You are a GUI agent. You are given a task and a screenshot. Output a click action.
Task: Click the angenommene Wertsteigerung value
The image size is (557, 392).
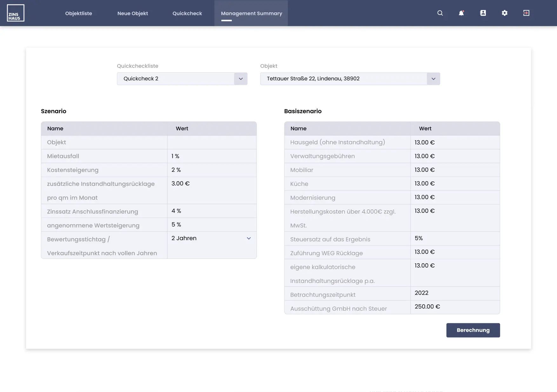coord(211,225)
